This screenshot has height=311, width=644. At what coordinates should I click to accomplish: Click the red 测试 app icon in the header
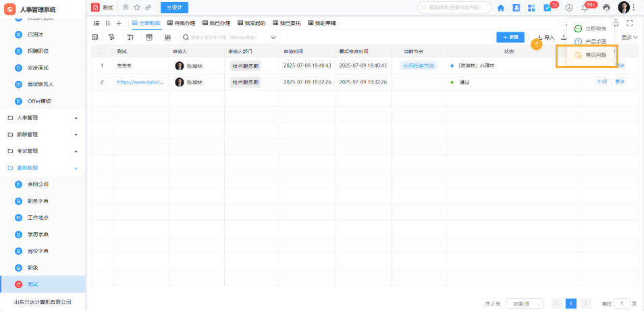click(x=95, y=7)
